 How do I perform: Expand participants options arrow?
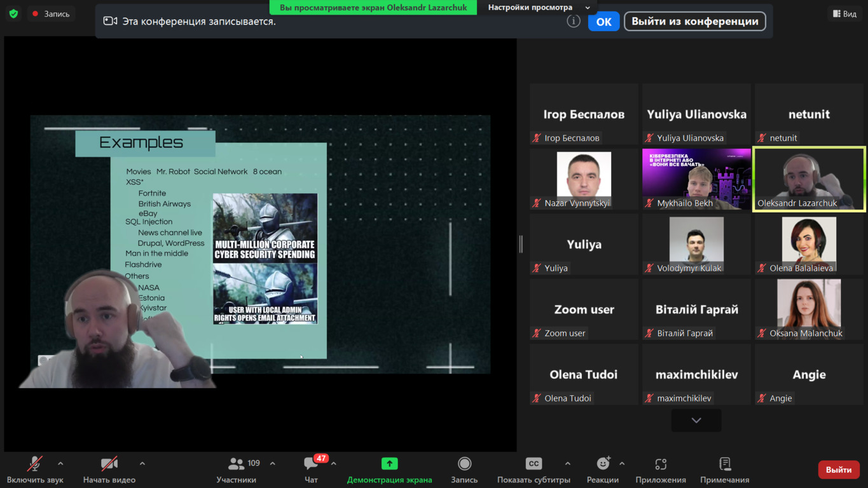point(273,464)
